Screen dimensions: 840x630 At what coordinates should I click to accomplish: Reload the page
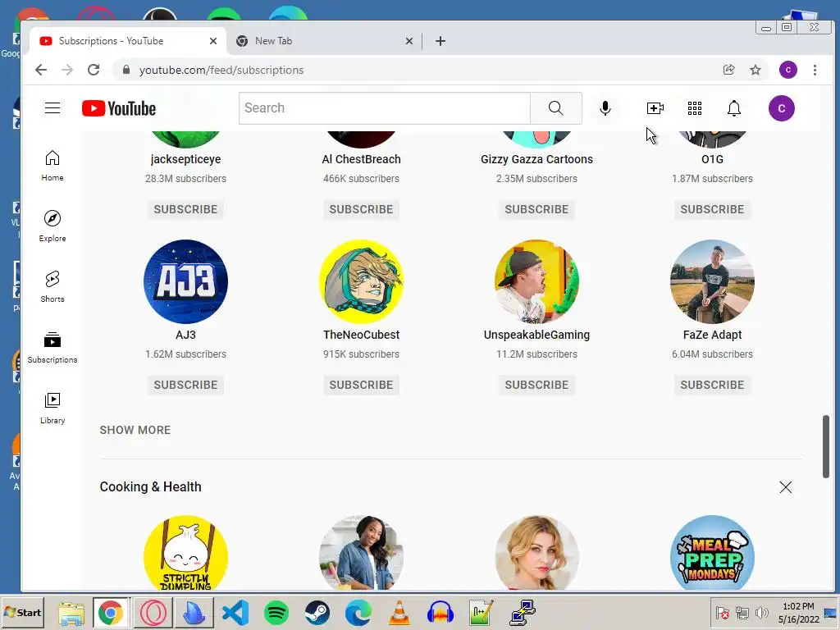pos(94,70)
